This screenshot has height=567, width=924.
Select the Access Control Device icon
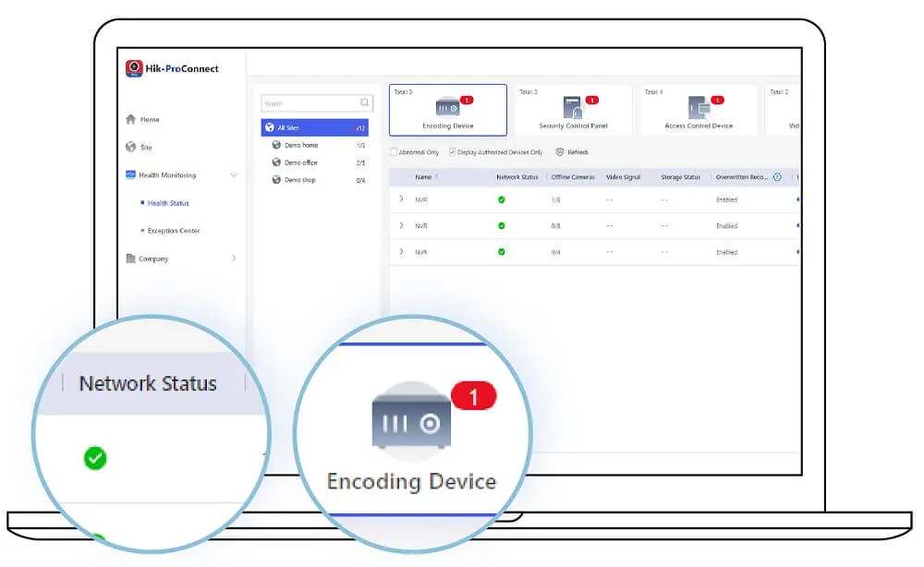[x=698, y=108]
